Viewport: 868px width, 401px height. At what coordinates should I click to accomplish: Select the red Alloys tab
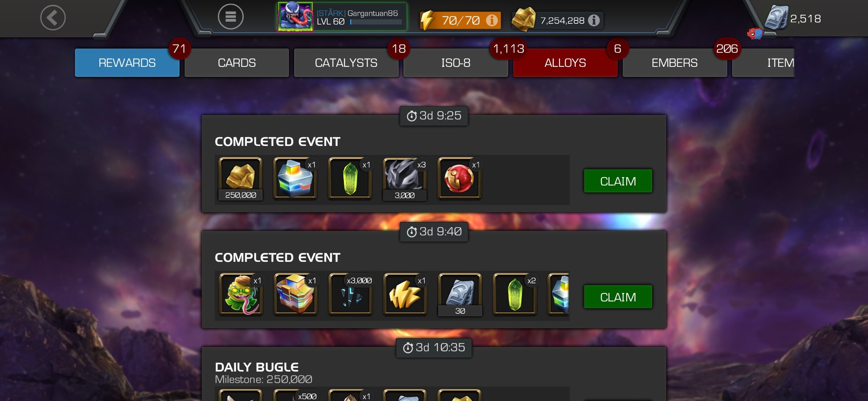click(565, 63)
